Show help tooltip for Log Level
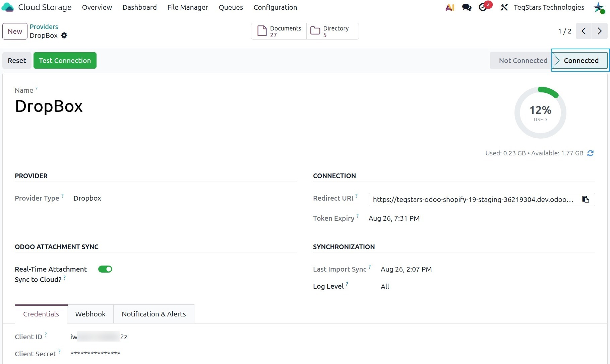This screenshot has height=364, width=610. coord(347,284)
